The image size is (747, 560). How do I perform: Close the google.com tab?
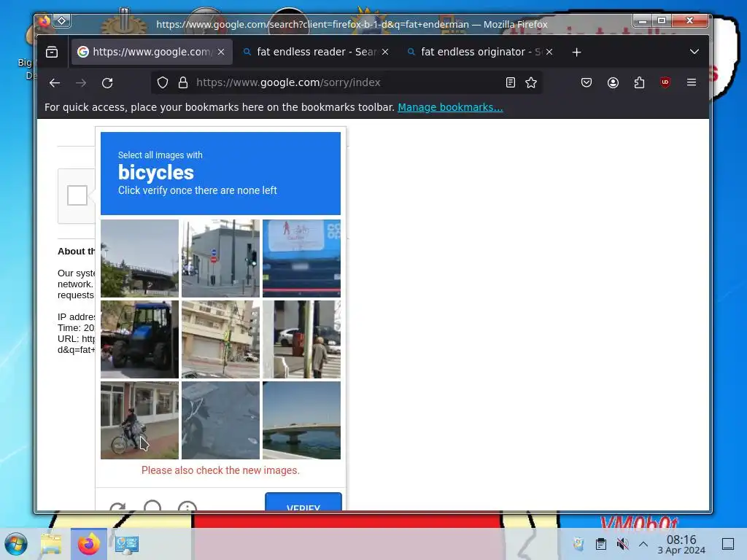point(221,52)
